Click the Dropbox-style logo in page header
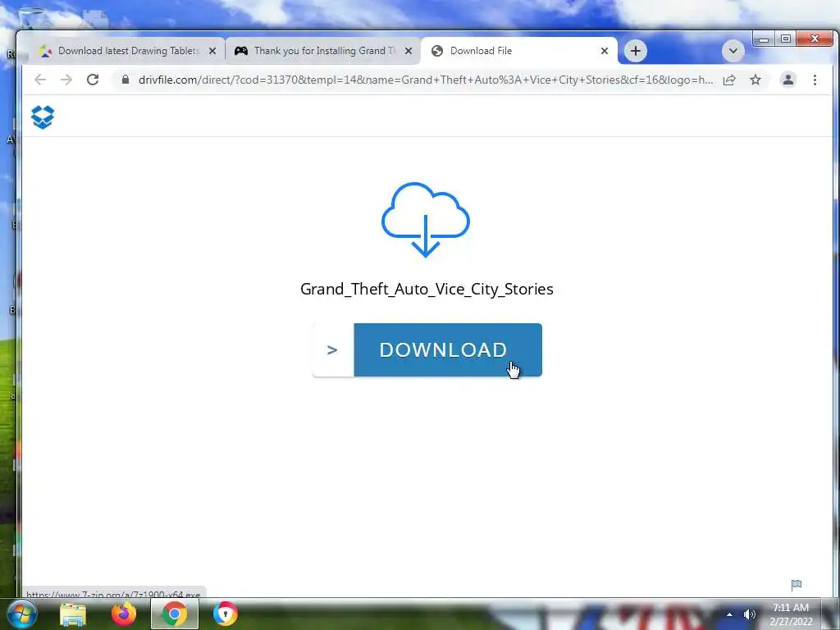The height and width of the screenshot is (630, 840). [x=43, y=116]
